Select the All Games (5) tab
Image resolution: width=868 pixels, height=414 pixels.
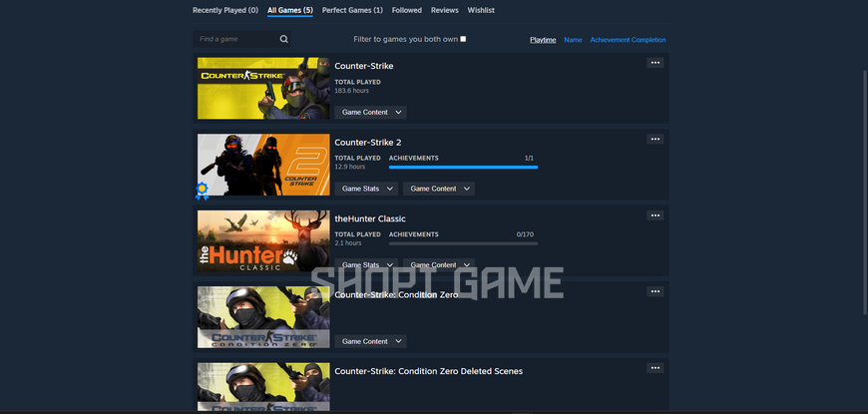[290, 10]
